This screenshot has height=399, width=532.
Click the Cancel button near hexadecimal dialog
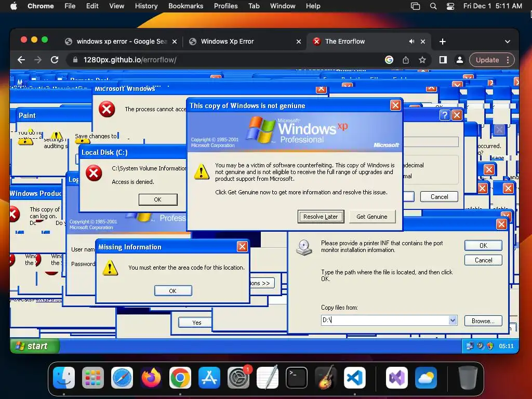439,197
